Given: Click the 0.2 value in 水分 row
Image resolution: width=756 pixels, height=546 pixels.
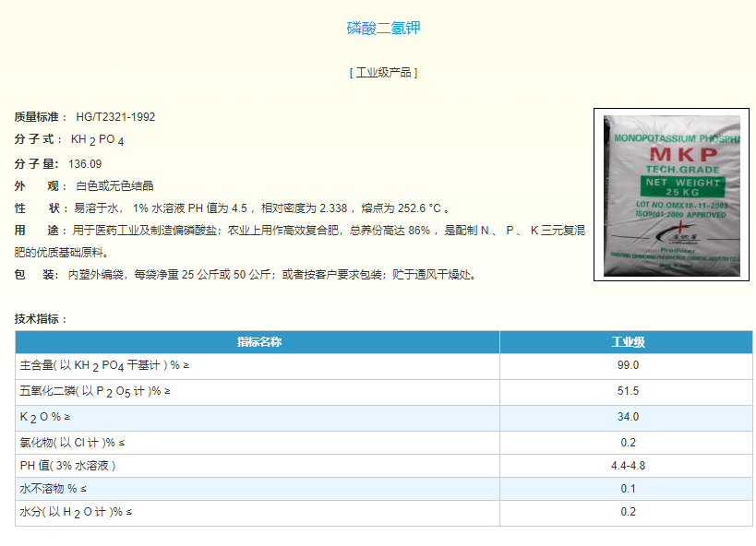Looking at the screenshot, I should [628, 512].
